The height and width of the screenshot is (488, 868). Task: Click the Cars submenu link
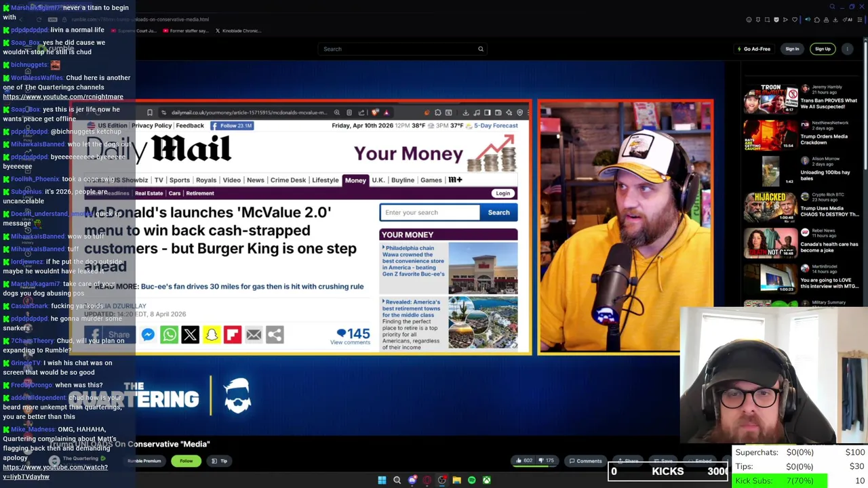[174, 193]
